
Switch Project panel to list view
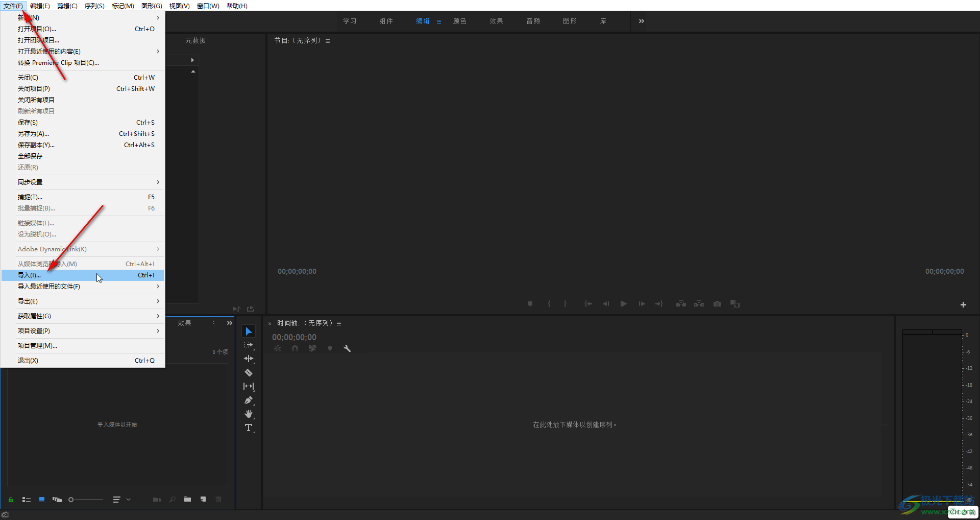(27, 500)
